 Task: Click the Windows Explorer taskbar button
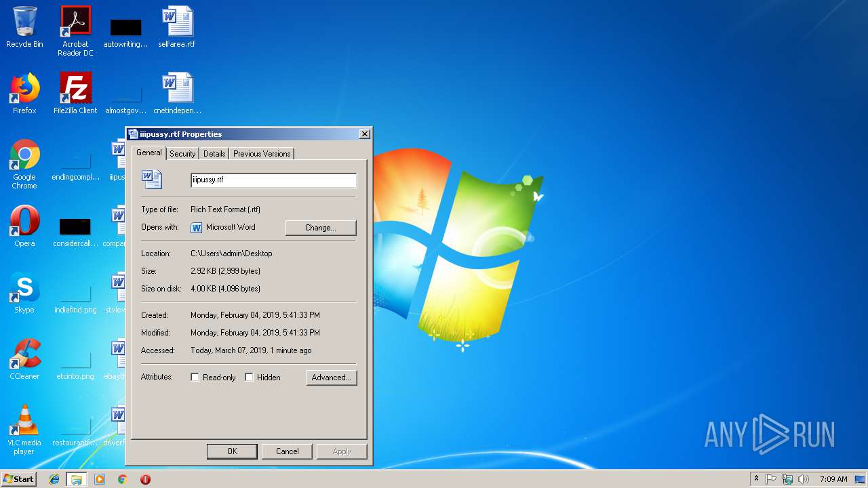pos(77,479)
